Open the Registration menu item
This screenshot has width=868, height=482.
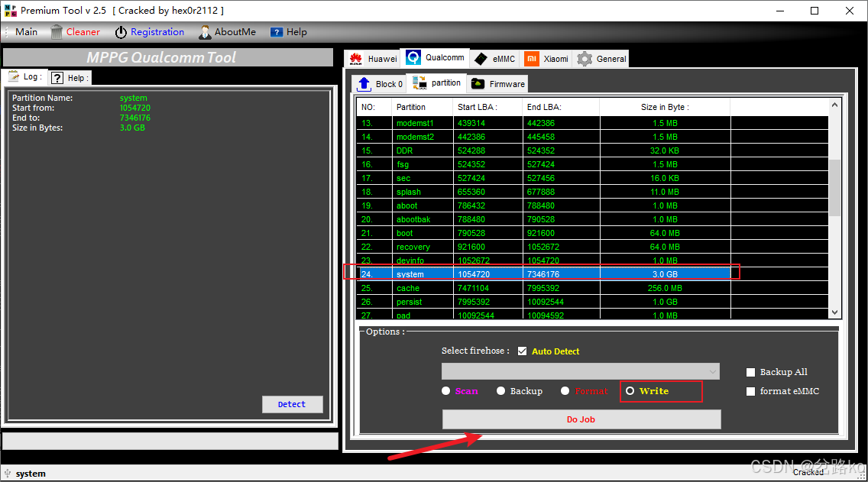pos(150,32)
